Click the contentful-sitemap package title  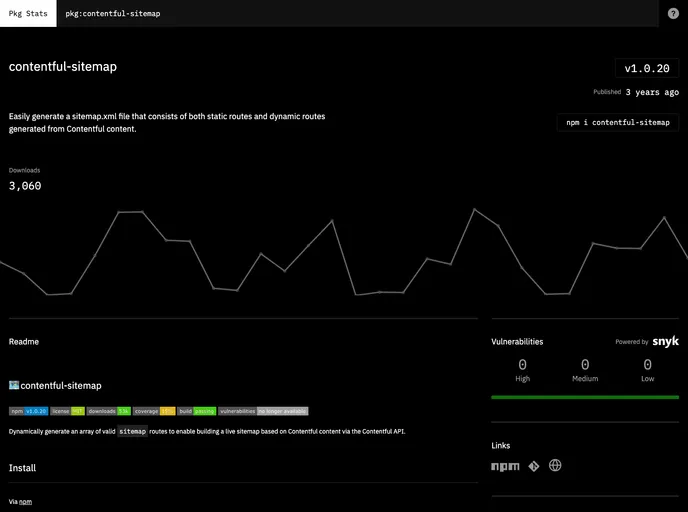[63, 67]
